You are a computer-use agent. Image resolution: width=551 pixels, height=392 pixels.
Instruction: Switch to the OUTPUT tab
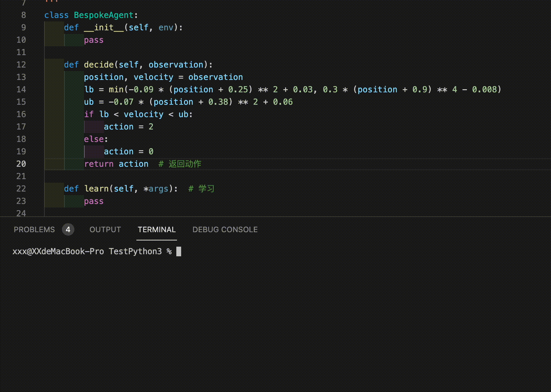pyautogui.click(x=105, y=229)
